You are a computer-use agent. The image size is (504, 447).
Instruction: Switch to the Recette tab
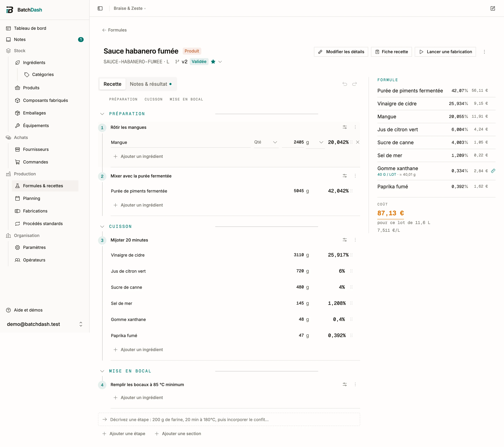tap(113, 84)
